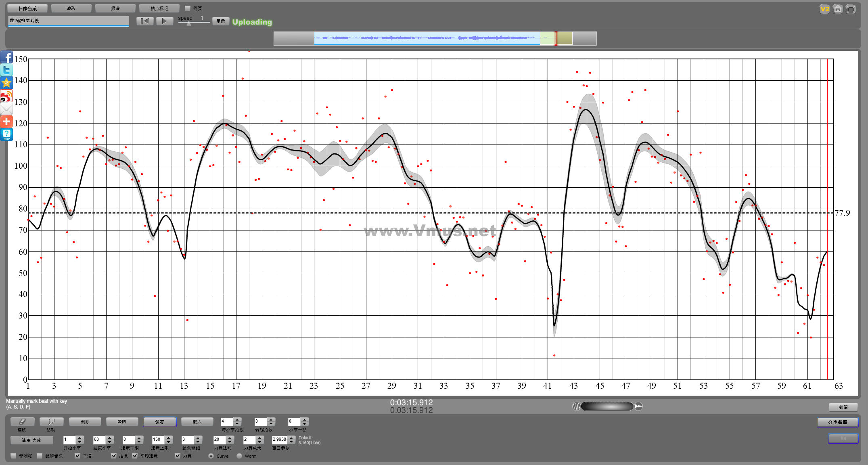Viewport: 868px width, 465px height.
Task: Switch to the 频谱 spectrum view
Action: tap(115, 8)
